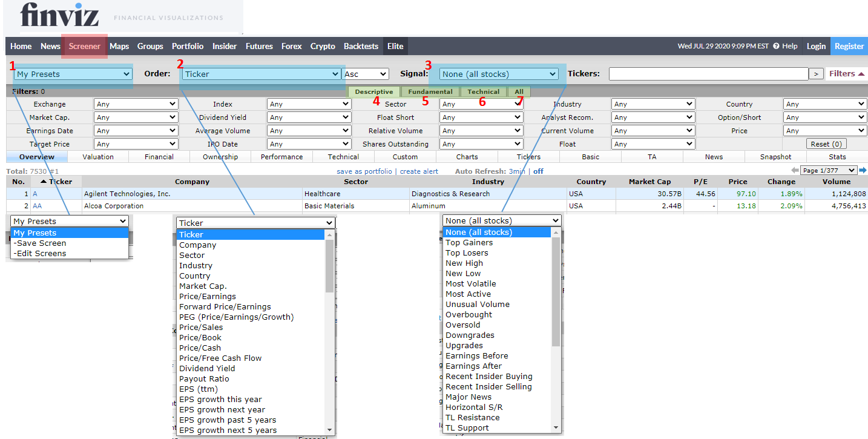
Task: Open Portfolio in the navigation bar
Action: tap(188, 46)
